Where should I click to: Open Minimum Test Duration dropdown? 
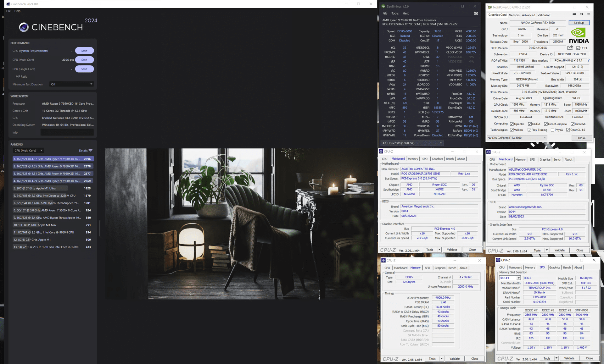click(x=72, y=84)
